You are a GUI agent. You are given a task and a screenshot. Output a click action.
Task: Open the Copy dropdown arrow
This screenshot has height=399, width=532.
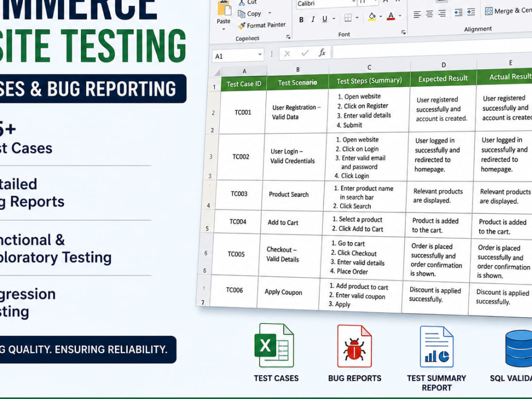[270, 13]
